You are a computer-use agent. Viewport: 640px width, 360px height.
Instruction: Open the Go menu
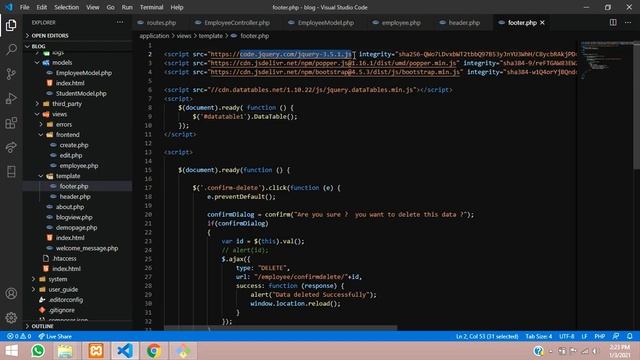click(111, 7)
